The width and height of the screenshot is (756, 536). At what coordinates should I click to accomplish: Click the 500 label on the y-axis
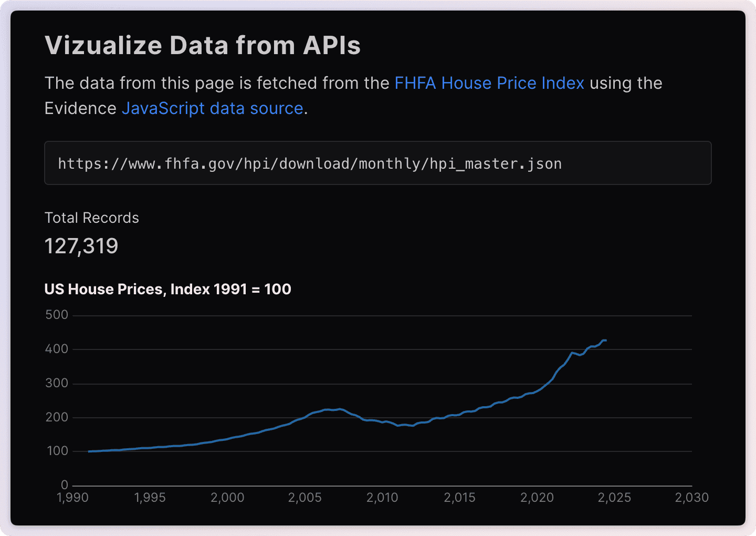(x=57, y=315)
